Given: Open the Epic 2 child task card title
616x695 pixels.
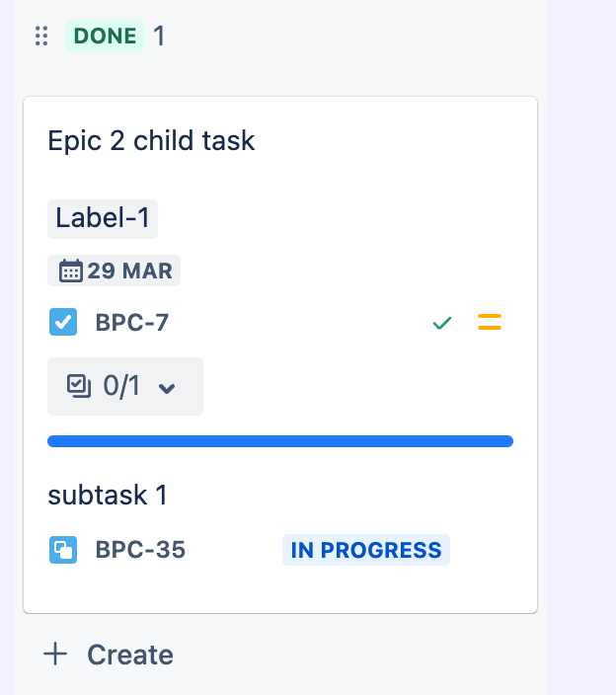Looking at the screenshot, I should point(151,140).
